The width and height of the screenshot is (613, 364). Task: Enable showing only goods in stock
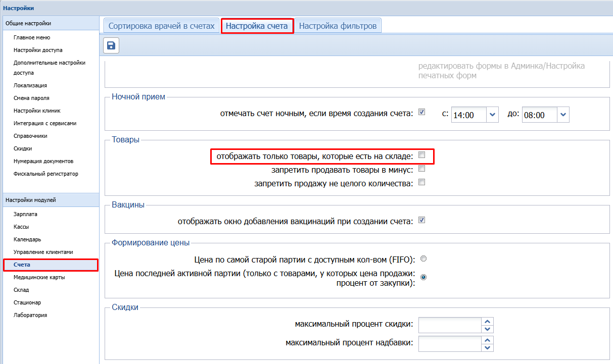point(422,156)
